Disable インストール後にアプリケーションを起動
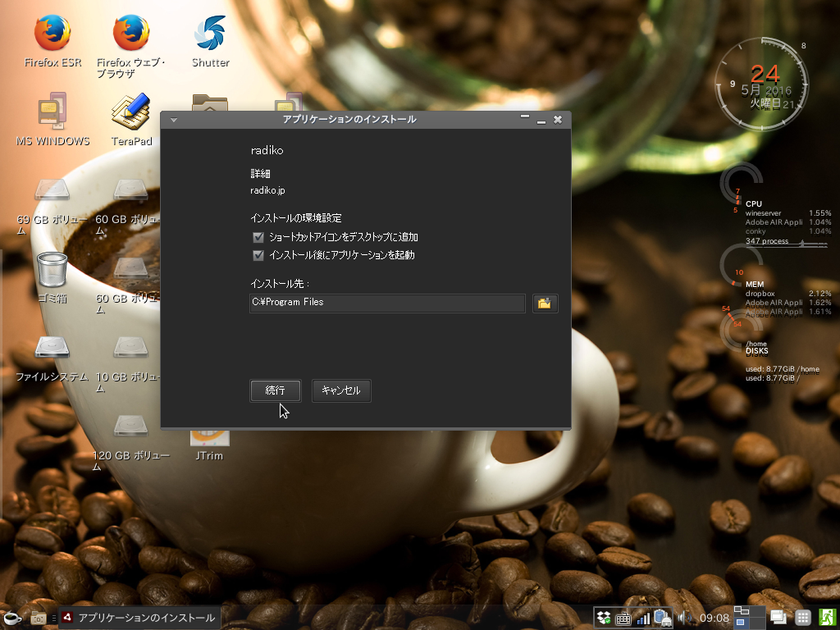 tap(258, 255)
